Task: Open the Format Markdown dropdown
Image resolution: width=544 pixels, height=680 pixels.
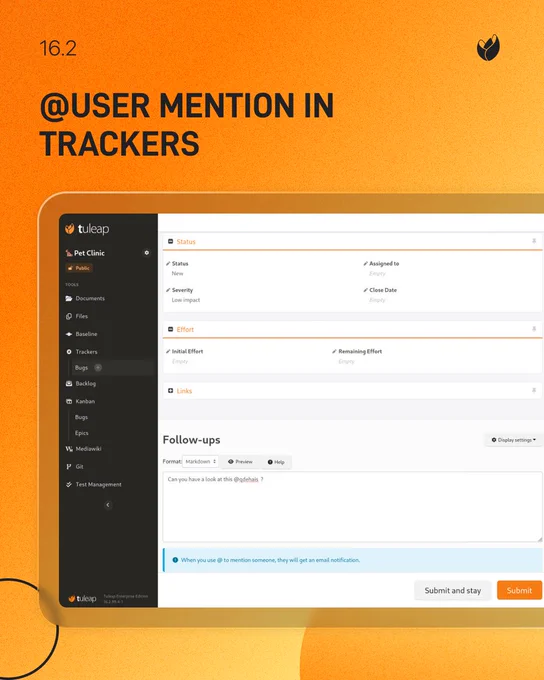Action: pos(200,461)
